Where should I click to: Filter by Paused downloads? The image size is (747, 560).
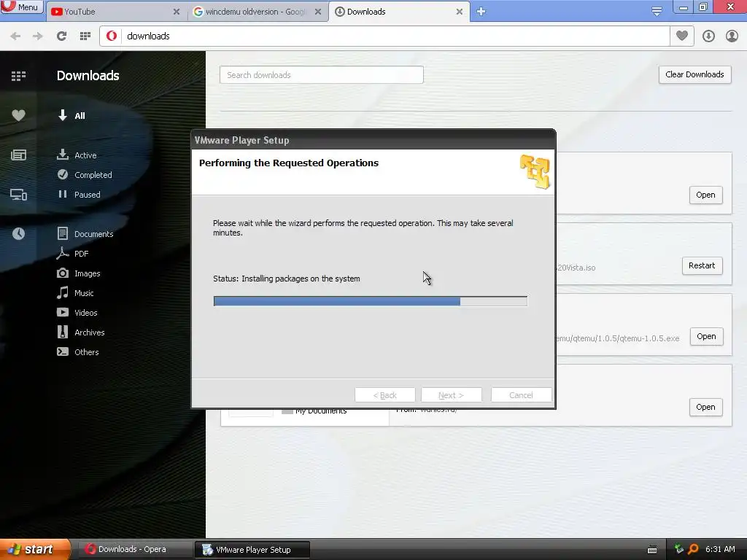click(x=79, y=194)
